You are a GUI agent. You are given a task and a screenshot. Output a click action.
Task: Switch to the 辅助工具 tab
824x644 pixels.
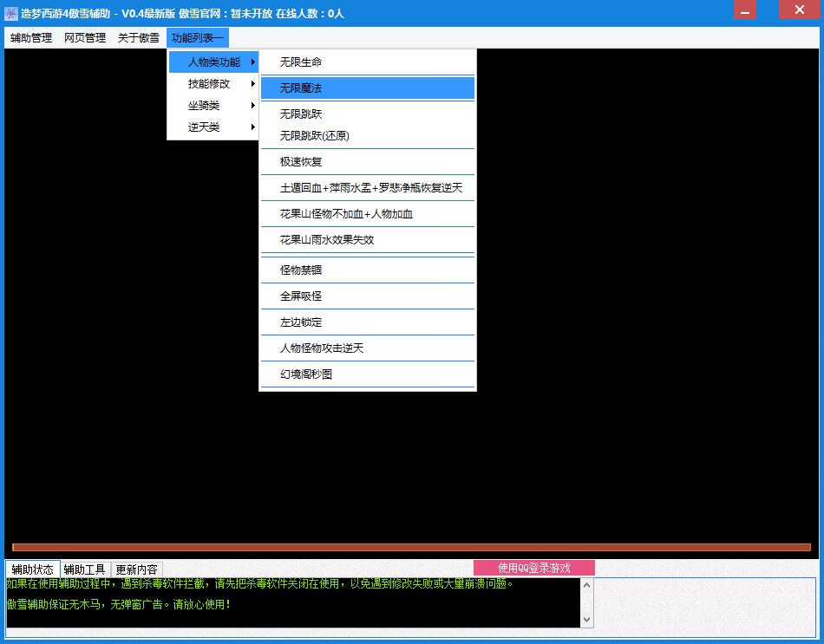pos(85,569)
